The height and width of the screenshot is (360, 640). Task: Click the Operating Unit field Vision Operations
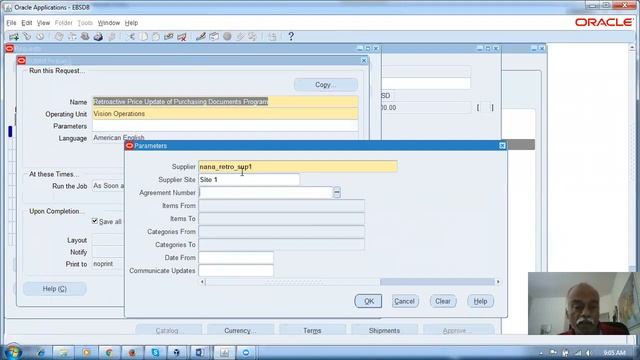click(225, 114)
